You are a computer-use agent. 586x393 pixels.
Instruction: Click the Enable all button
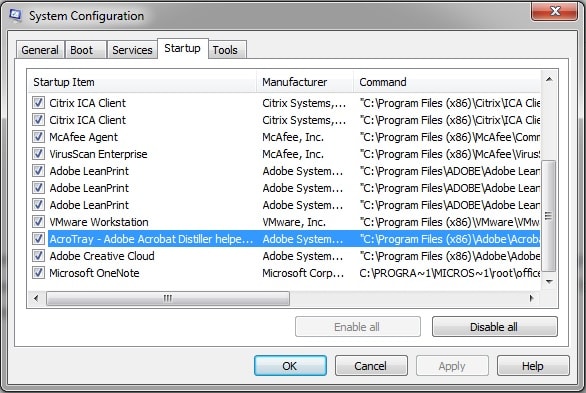(358, 327)
